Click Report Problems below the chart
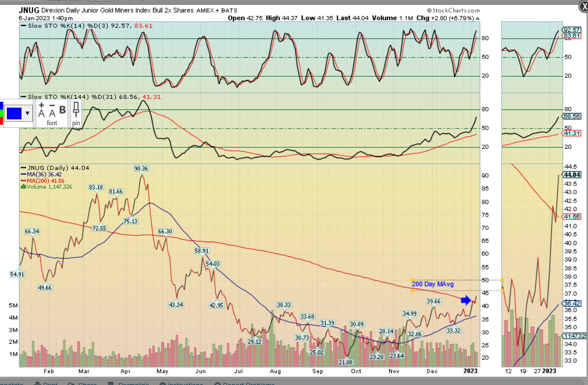Image resolution: width=588 pixels, height=385 pixels. (250, 383)
